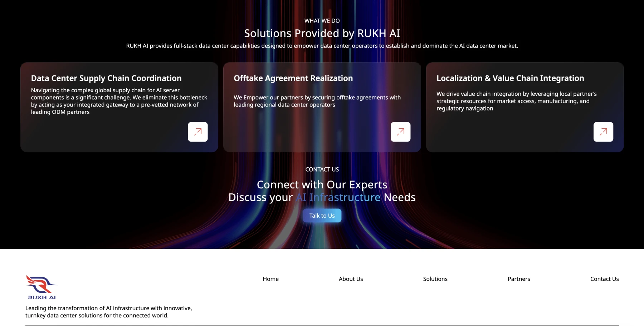644x326 pixels.
Task: Go to Home in footer navigation
Action: coord(270,279)
